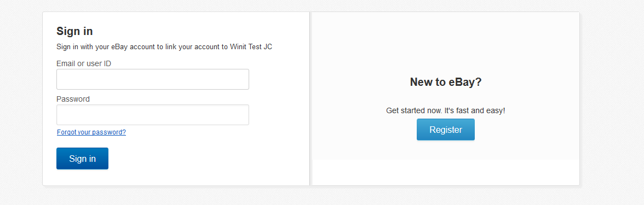
Task: Click the vertical divider between the two panels
Action: 311,98
